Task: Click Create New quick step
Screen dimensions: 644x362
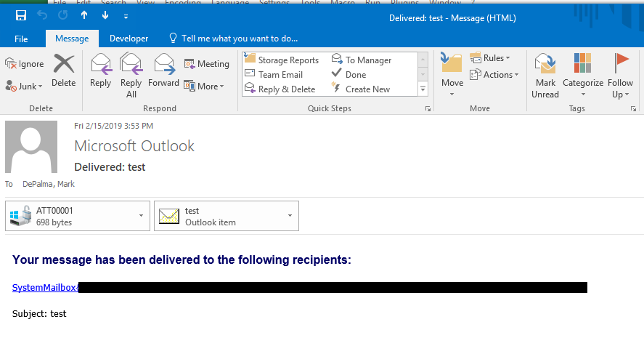Action: pos(361,89)
